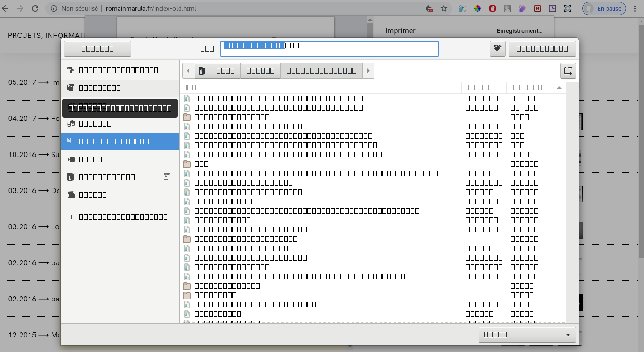The width and height of the screenshot is (644, 352).
Task: Click the eject icon beside the sidebar drive
Action: (166, 177)
